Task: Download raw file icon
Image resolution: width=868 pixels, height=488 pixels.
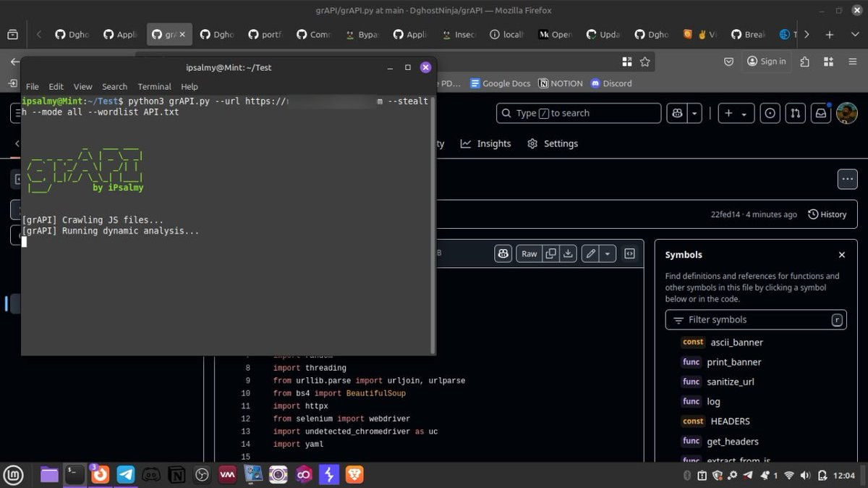Action: 569,253
